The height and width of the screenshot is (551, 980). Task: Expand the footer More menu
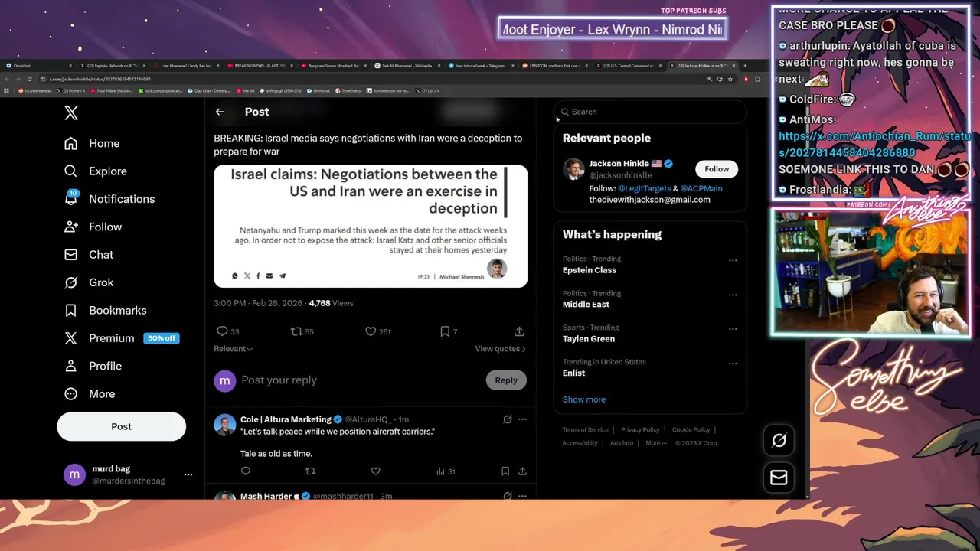point(656,443)
